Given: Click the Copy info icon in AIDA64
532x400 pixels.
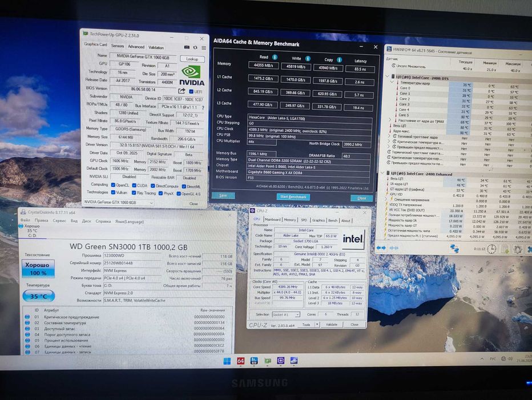Looking at the screenshot, I should pos(339,60).
